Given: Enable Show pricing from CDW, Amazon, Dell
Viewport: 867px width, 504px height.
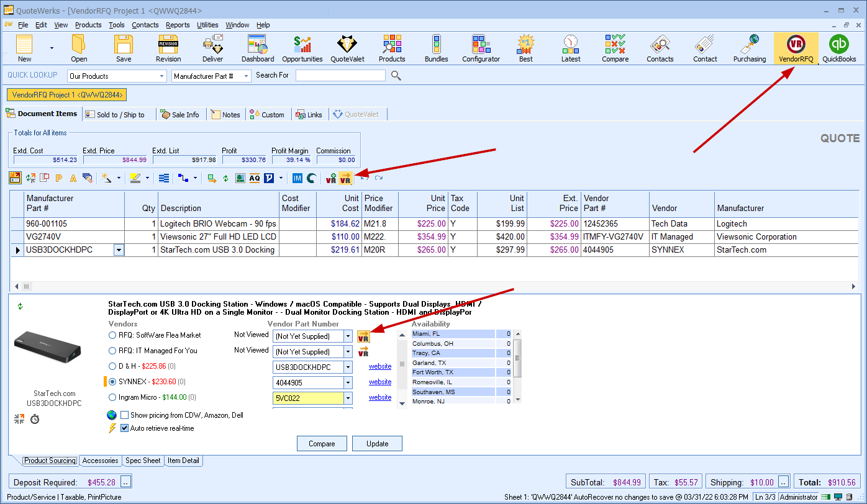Looking at the screenshot, I should [x=125, y=415].
